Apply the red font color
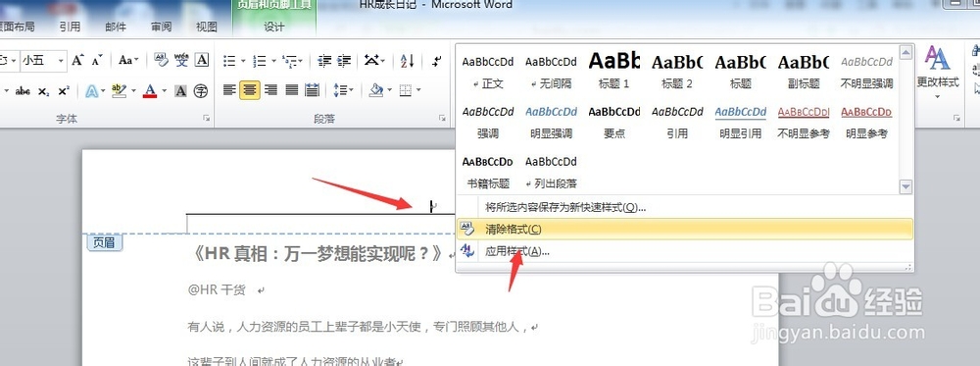The width and height of the screenshot is (980, 366). (149, 91)
